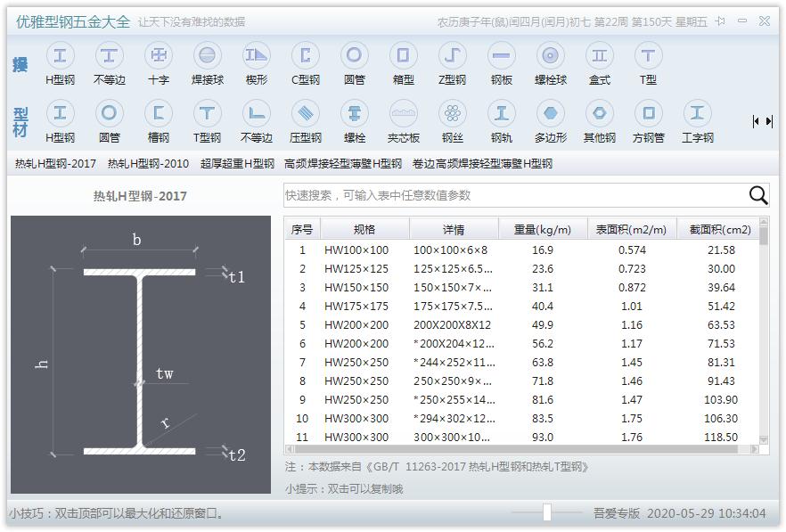Switch to 热轧H型钢-2010 tab
This screenshot has height=532, width=786.
[x=148, y=163]
